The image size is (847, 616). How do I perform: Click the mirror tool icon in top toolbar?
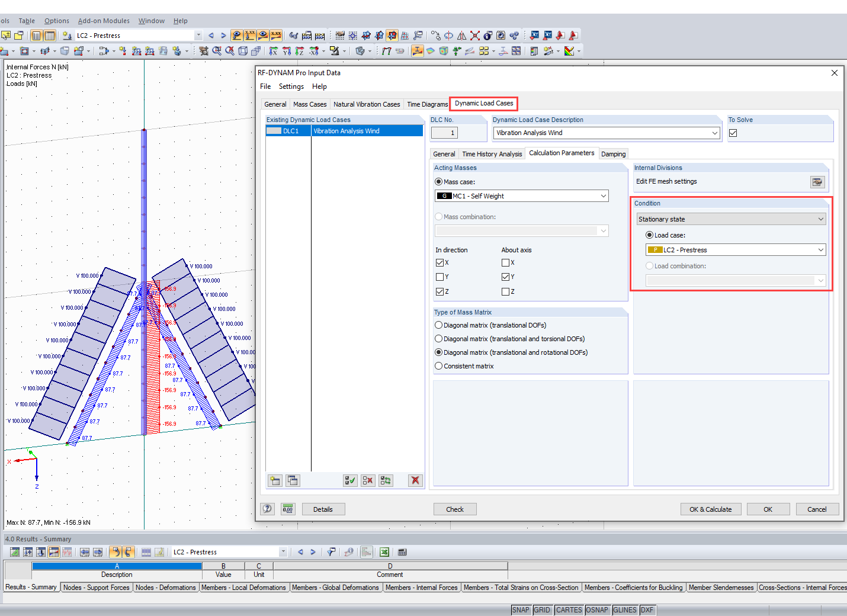(461, 36)
